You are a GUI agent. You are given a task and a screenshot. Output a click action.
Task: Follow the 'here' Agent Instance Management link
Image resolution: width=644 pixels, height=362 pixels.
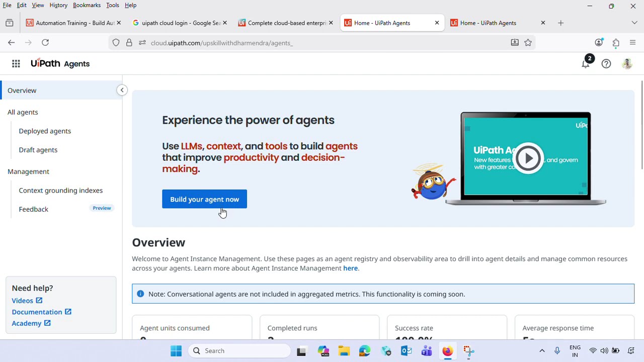(x=350, y=268)
